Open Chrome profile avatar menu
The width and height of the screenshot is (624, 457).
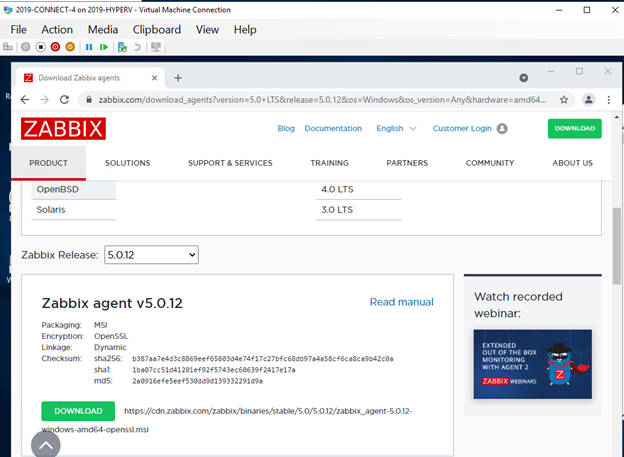click(589, 100)
